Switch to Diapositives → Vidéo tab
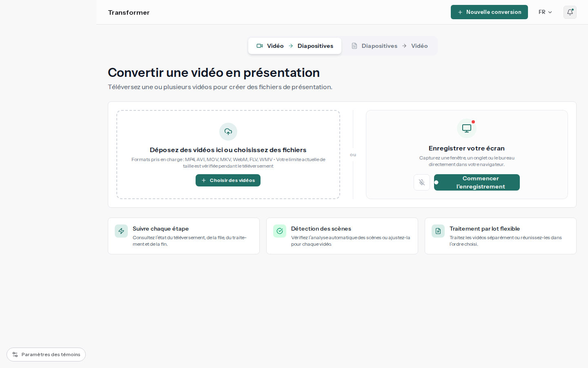 click(x=390, y=46)
